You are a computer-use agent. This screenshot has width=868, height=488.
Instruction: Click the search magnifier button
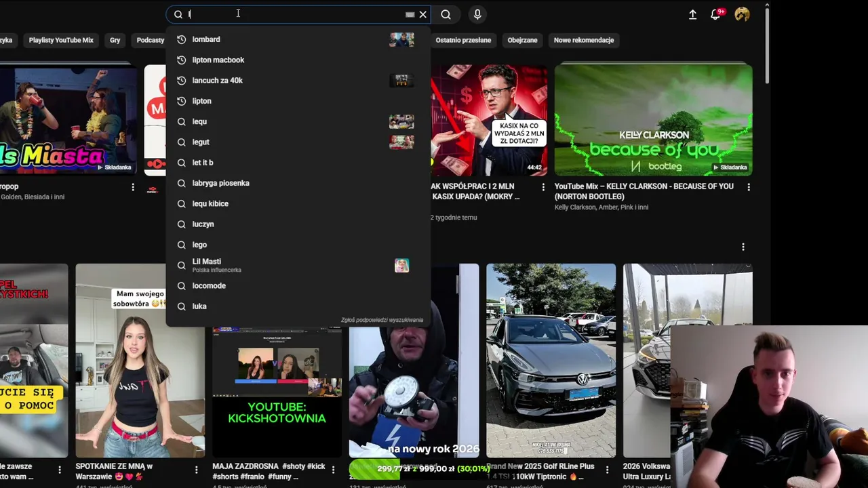pyautogui.click(x=446, y=14)
